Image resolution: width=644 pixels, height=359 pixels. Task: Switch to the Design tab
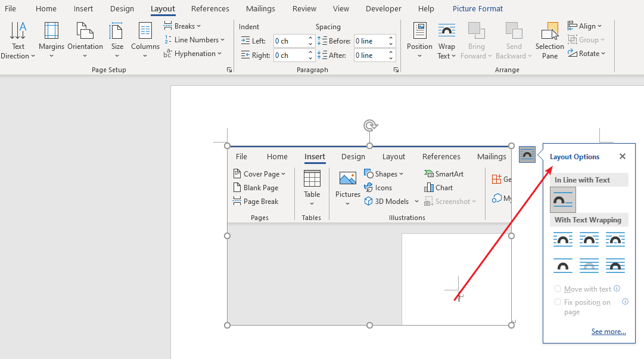[x=122, y=8]
